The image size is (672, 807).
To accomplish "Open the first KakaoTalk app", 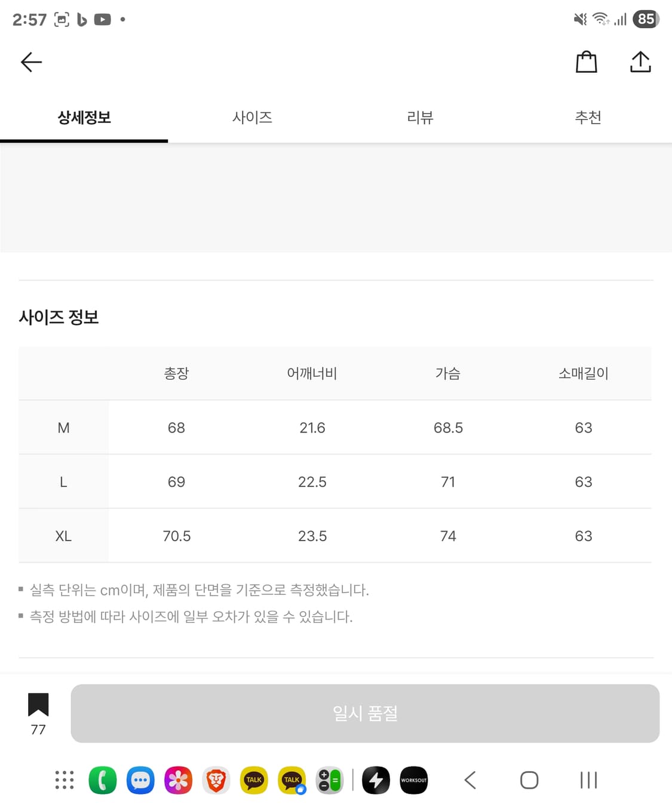I will tap(254, 780).
